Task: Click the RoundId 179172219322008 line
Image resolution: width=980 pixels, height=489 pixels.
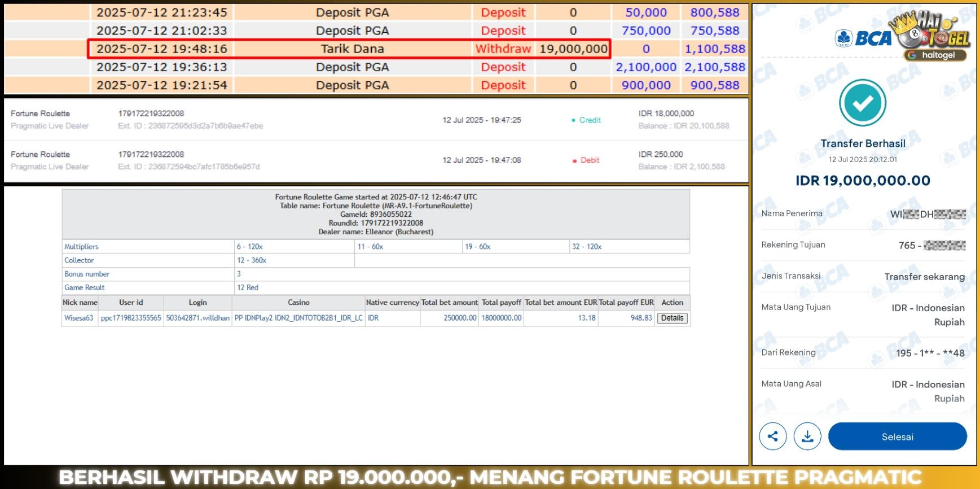Action: [376, 223]
